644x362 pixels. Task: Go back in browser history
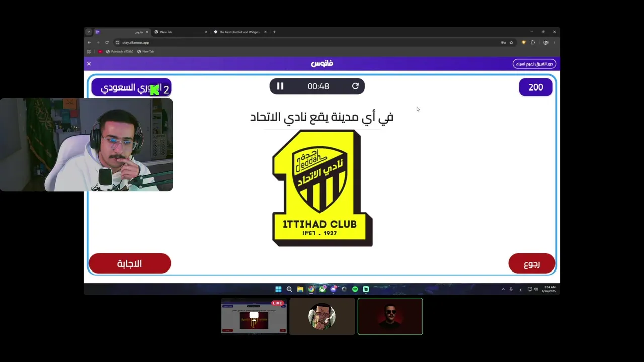[89, 42]
